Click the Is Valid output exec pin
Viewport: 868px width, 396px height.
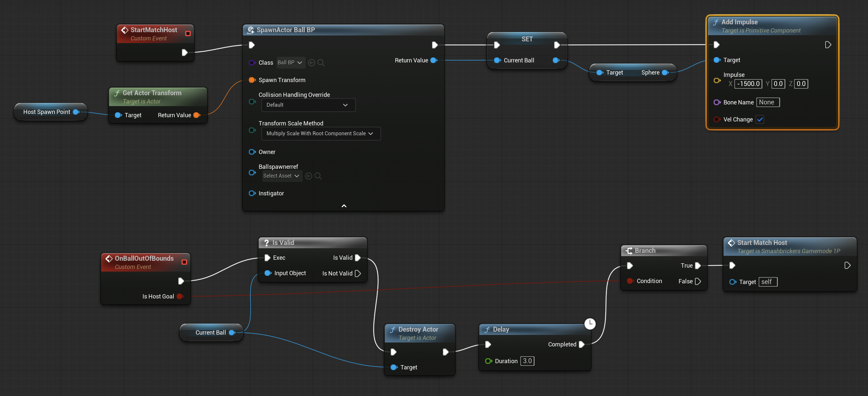[358, 258]
